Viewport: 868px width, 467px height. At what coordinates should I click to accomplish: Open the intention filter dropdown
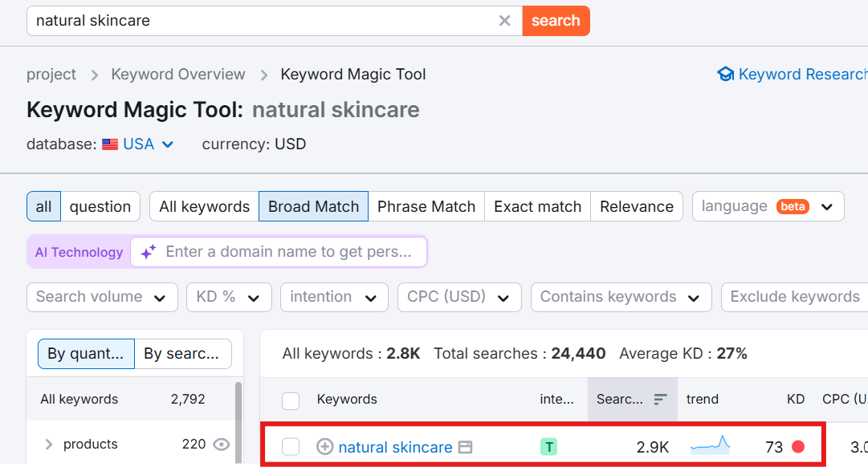click(x=334, y=297)
